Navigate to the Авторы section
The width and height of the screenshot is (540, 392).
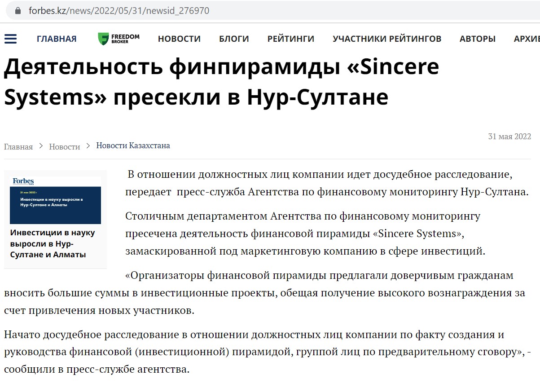(x=478, y=39)
